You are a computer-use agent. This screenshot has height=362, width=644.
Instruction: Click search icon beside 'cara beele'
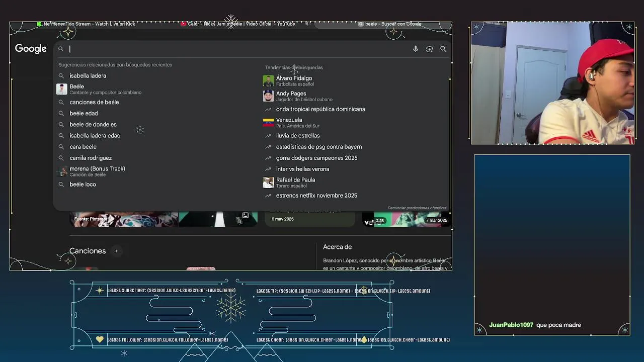(x=61, y=147)
